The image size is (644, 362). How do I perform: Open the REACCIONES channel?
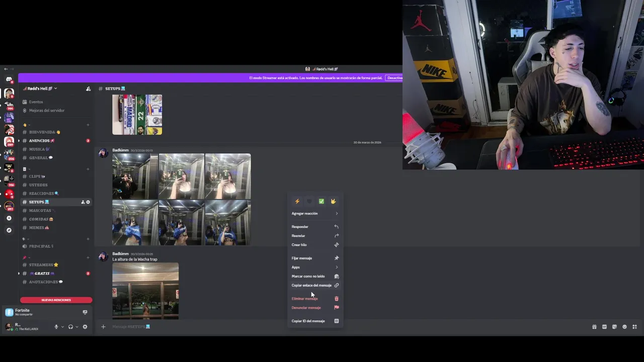click(x=56, y=194)
